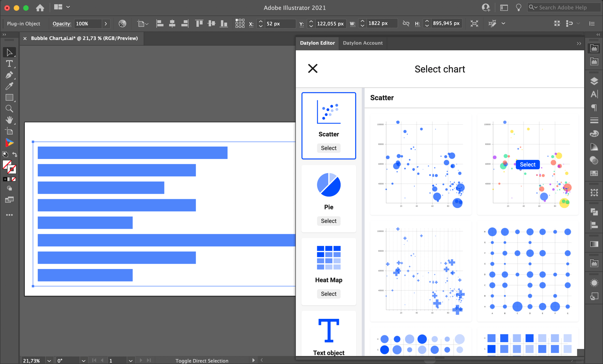
Task: Open the zoom level dropdown at bottom left
Action: [x=49, y=360]
